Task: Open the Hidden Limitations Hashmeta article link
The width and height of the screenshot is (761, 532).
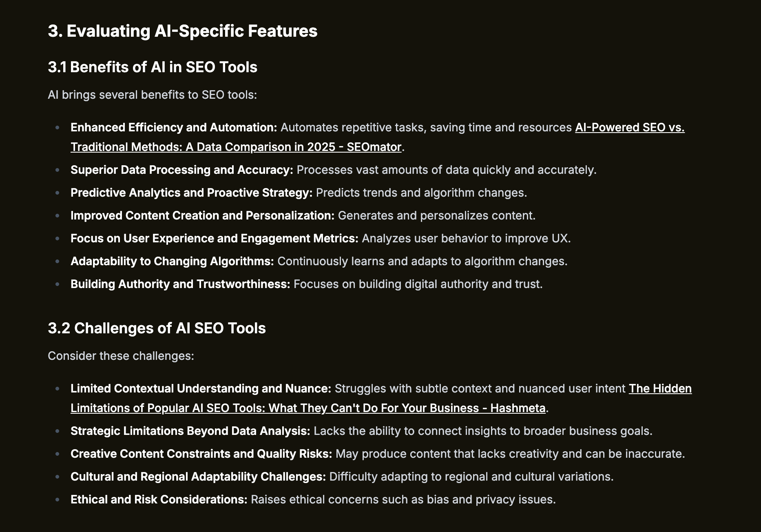Action: tap(308, 408)
